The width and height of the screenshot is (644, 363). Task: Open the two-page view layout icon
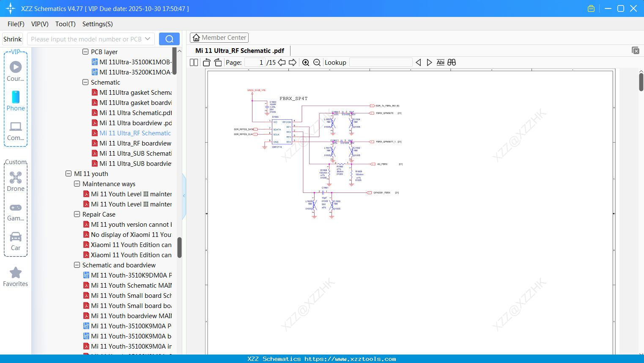[x=193, y=62]
